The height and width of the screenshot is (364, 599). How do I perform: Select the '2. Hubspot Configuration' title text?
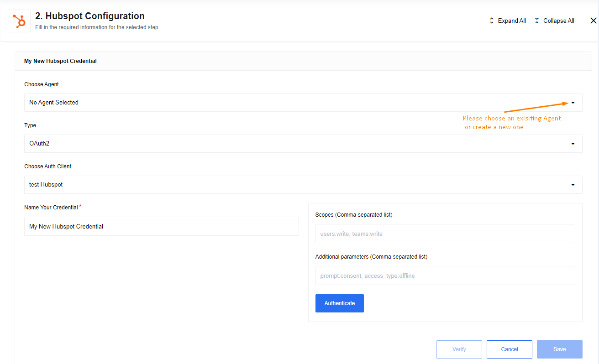pyautogui.click(x=90, y=16)
